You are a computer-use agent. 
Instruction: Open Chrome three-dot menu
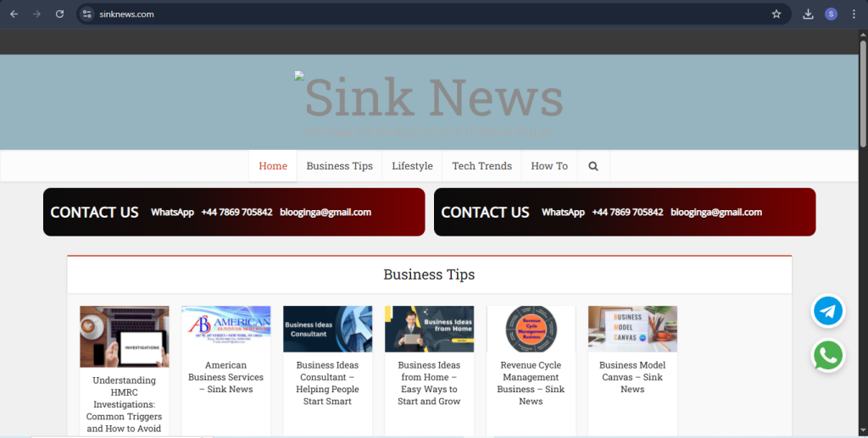(x=854, y=14)
